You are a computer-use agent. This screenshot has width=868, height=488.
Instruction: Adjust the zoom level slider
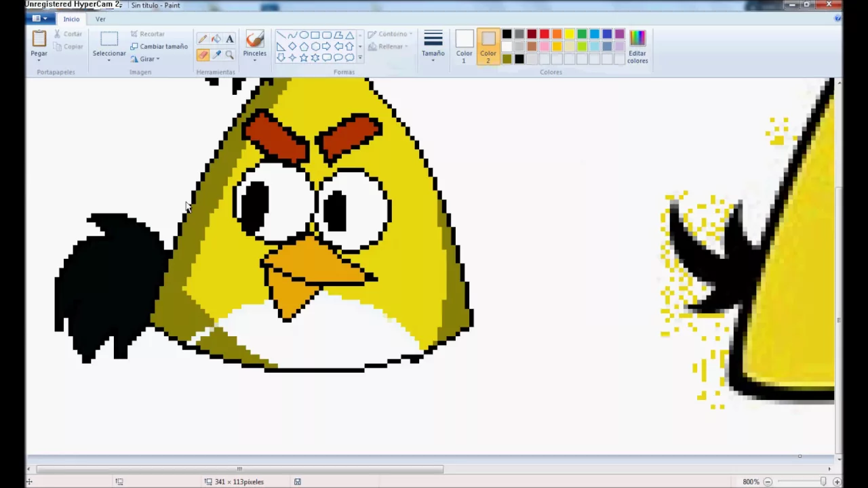(x=823, y=482)
